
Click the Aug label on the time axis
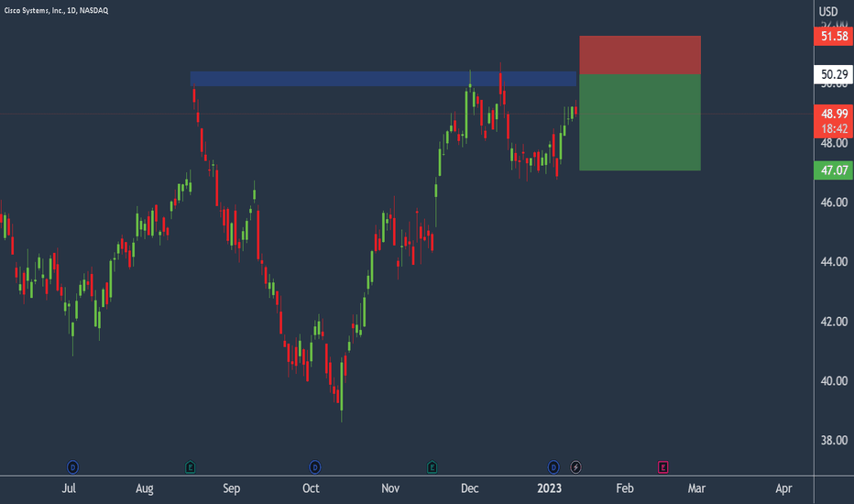coord(145,488)
